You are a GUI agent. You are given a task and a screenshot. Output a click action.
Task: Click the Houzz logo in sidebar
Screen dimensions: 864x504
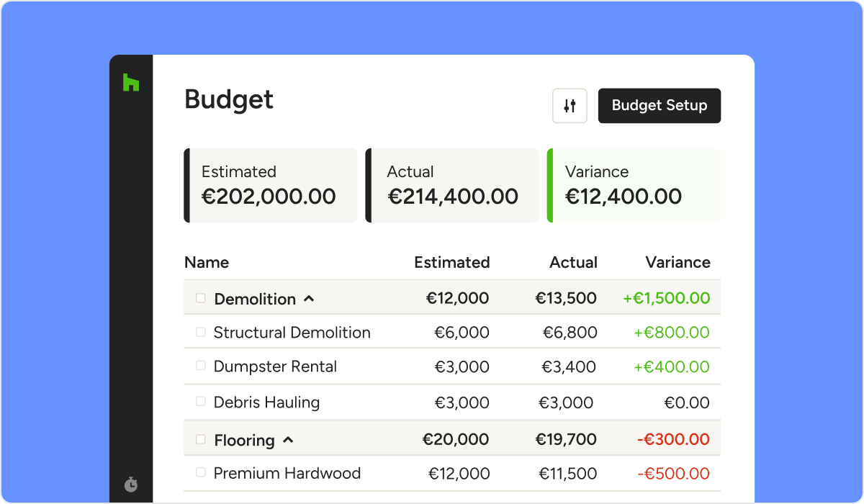click(130, 82)
